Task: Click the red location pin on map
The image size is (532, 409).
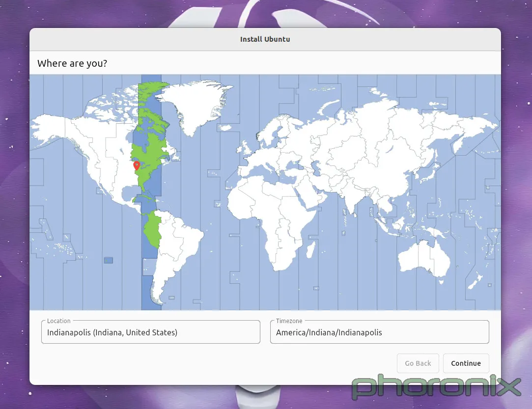Action: click(x=137, y=165)
